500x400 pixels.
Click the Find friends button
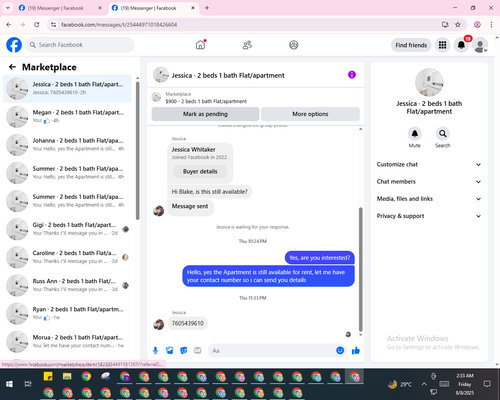[x=411, y=45]
